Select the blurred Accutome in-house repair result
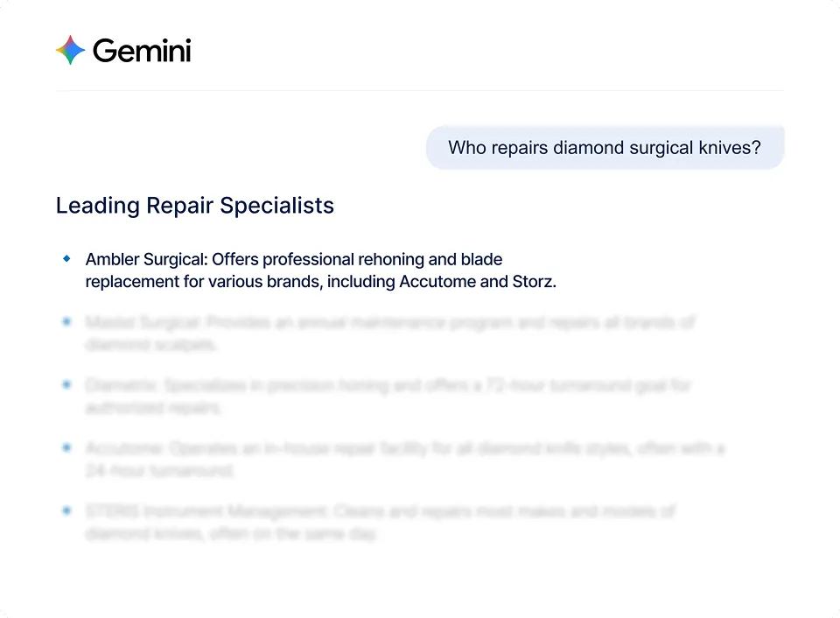 point(405,459)
